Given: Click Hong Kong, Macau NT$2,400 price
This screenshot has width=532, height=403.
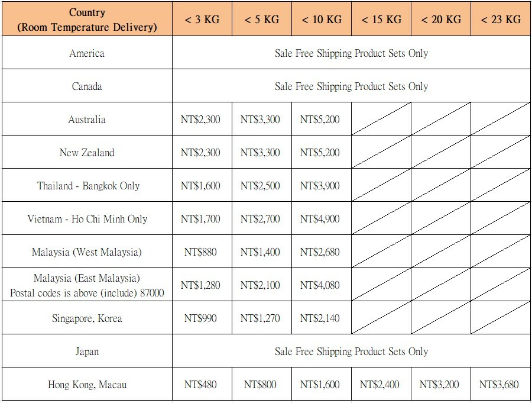Looking at the screenshot, I should point(379,385).
